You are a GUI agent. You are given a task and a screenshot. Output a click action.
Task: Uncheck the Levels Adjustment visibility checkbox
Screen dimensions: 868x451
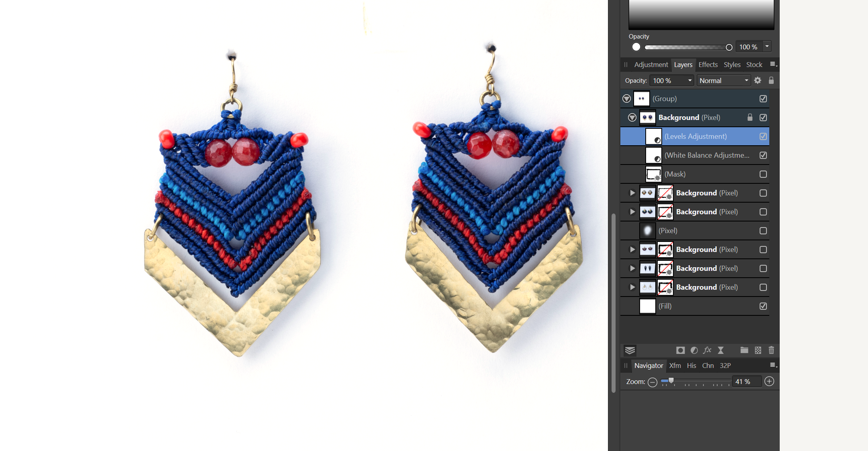pyautogui.click(x=763, y=136)
